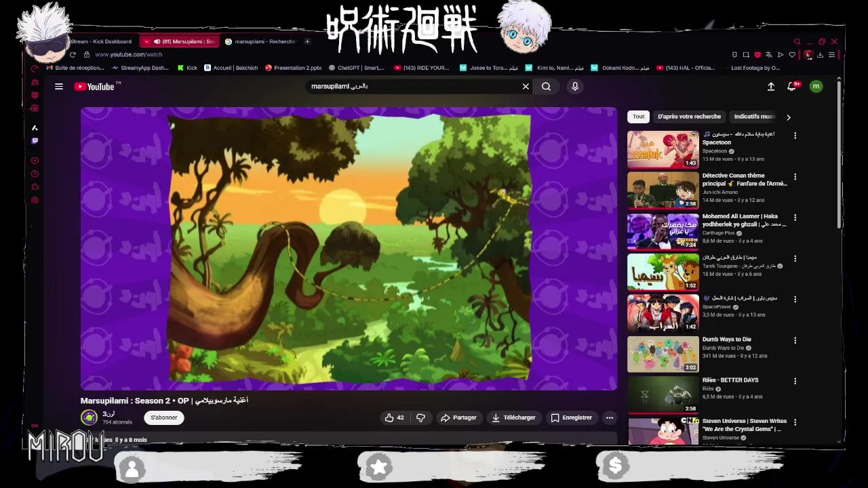Open the translate icon in address bar
The width and height of the screenshot is (868, 488).
coord(769,55)
